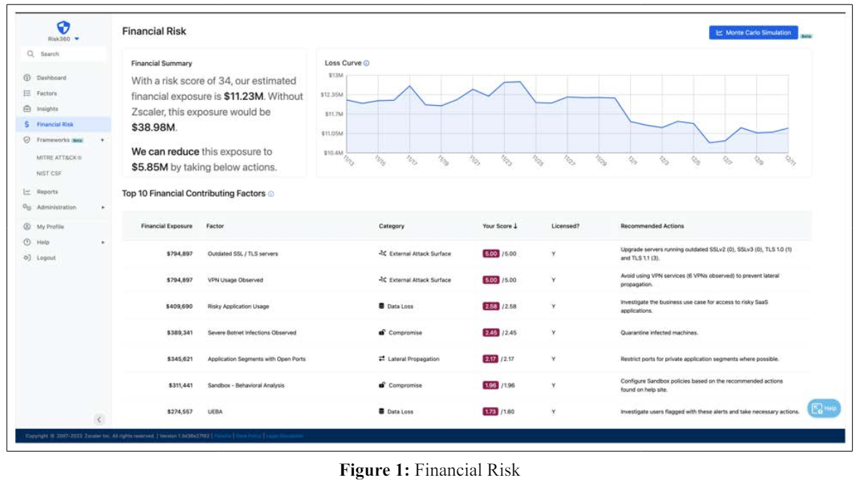868x483 pixels.
Task: Open the Dashboard icon in the sidebar
Action: 27,77
